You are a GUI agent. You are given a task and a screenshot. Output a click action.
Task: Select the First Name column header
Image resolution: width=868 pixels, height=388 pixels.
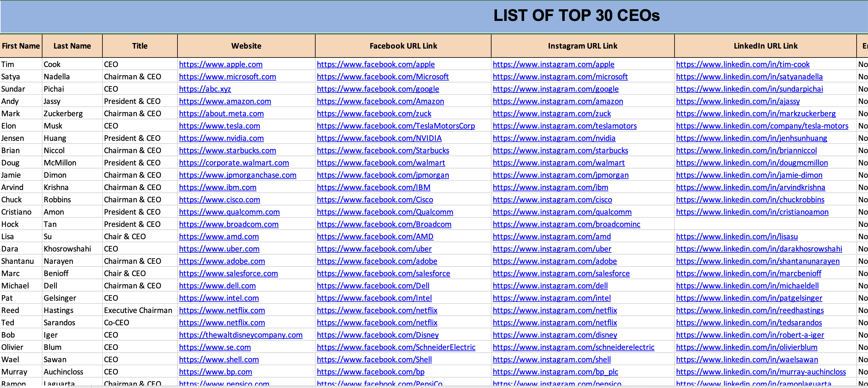(x=21, y=46)
